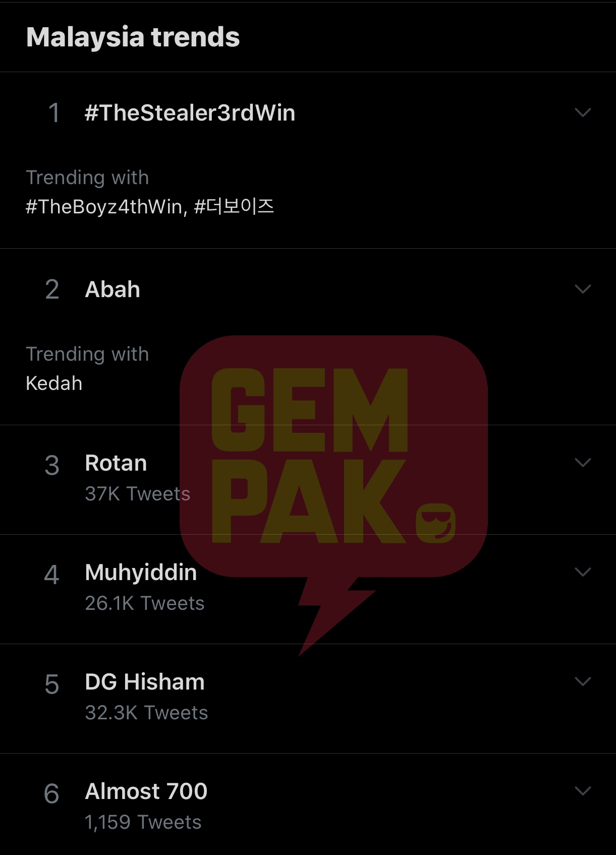Open the Korean hashtag #더보이즈

click(x=234, y=206)
